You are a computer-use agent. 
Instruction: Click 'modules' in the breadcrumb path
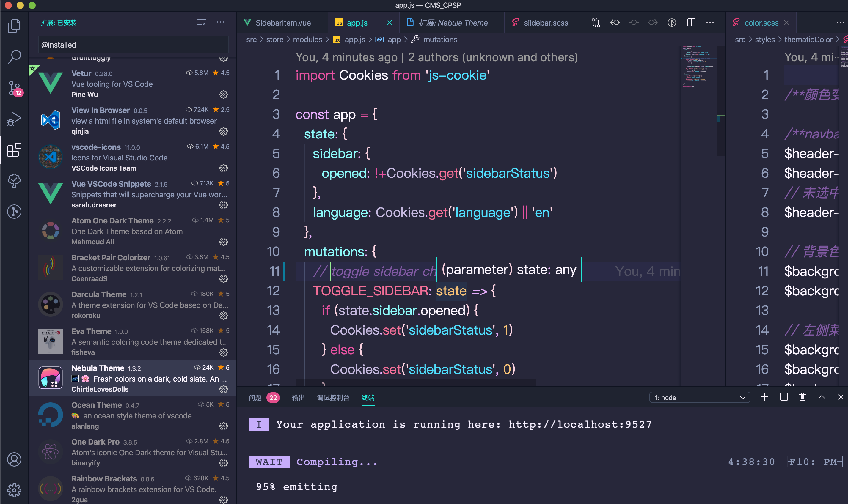pos(307,40)
